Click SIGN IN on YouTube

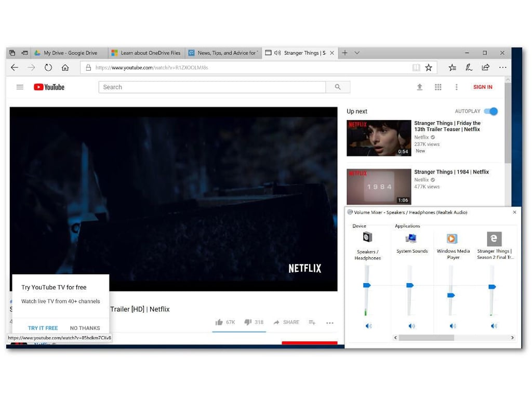point(483,87)
